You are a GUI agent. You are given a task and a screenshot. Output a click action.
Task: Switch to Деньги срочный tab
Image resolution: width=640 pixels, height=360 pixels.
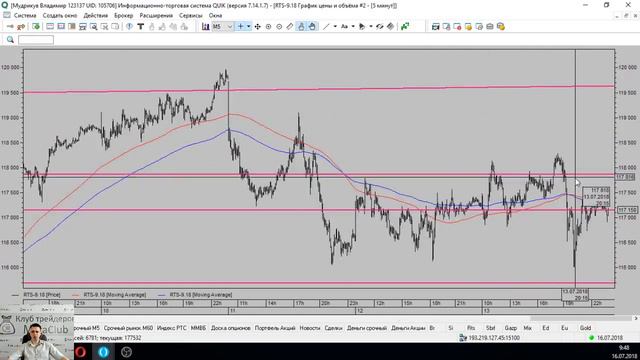coord(367,328)
